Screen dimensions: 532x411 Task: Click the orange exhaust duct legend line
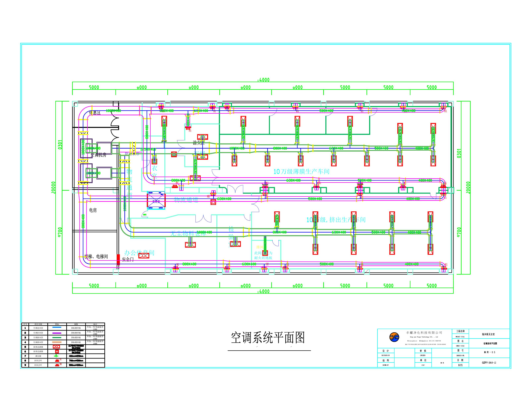tap(57, 342)
